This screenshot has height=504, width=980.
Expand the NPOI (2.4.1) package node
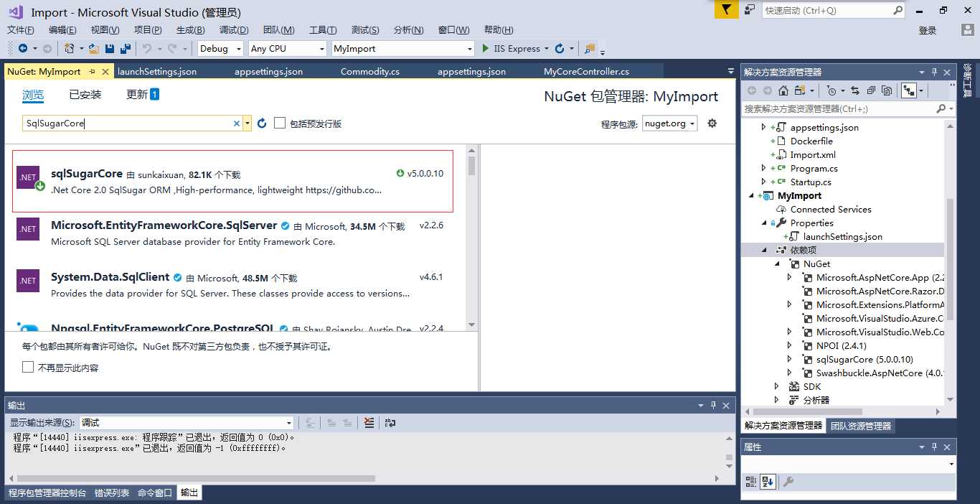coord(790,346)
